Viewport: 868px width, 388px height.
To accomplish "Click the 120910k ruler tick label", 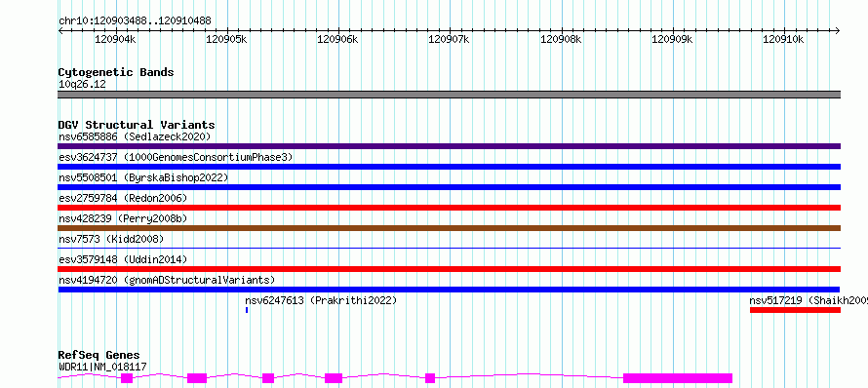I will pyautogui.click(x=783, y=39).
